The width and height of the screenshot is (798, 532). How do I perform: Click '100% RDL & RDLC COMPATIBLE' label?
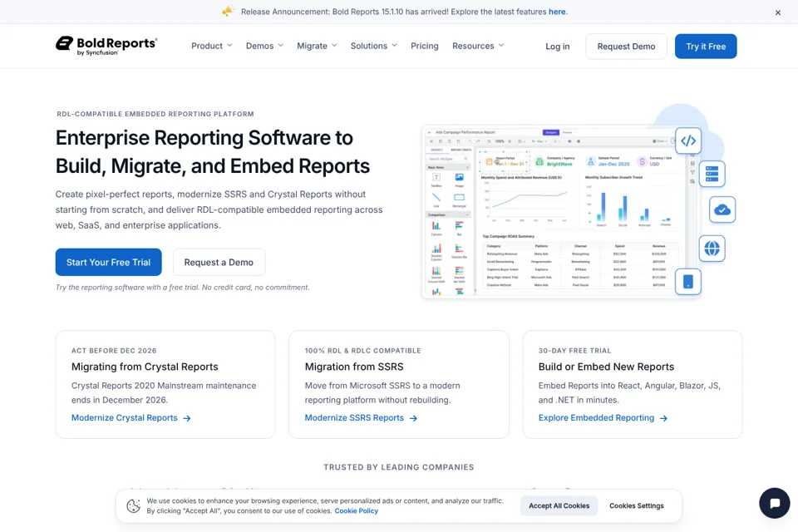coord(363,351)
